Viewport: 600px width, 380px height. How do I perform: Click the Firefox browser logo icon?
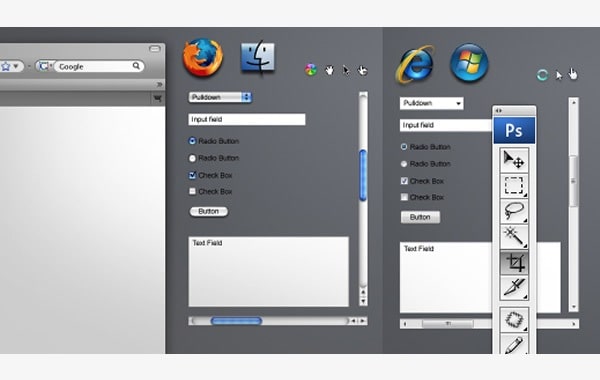click(203, 57)
